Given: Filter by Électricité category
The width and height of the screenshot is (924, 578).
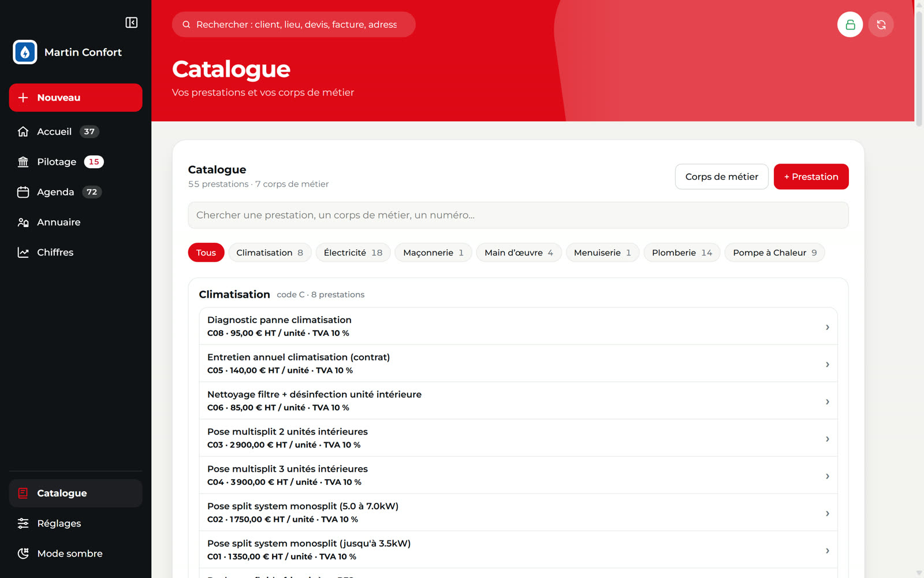Looking at the screenshot, I should click(353, 253).
